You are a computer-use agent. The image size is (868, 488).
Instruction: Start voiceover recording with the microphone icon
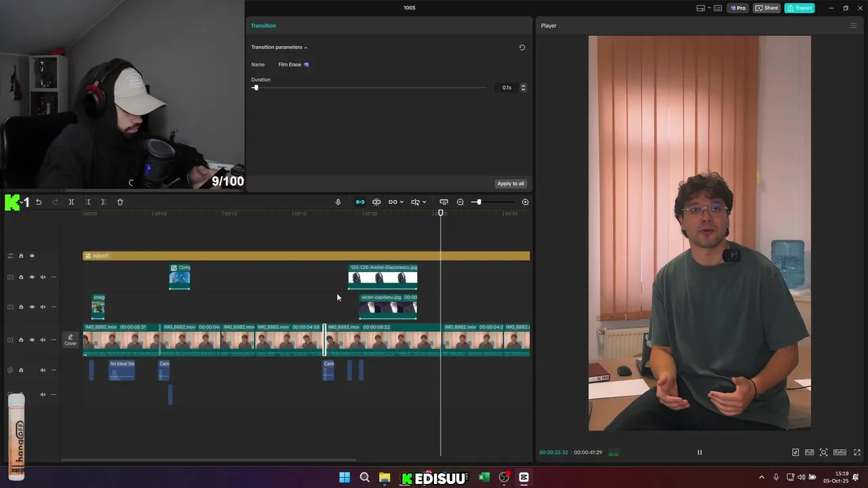pos(338,202)
